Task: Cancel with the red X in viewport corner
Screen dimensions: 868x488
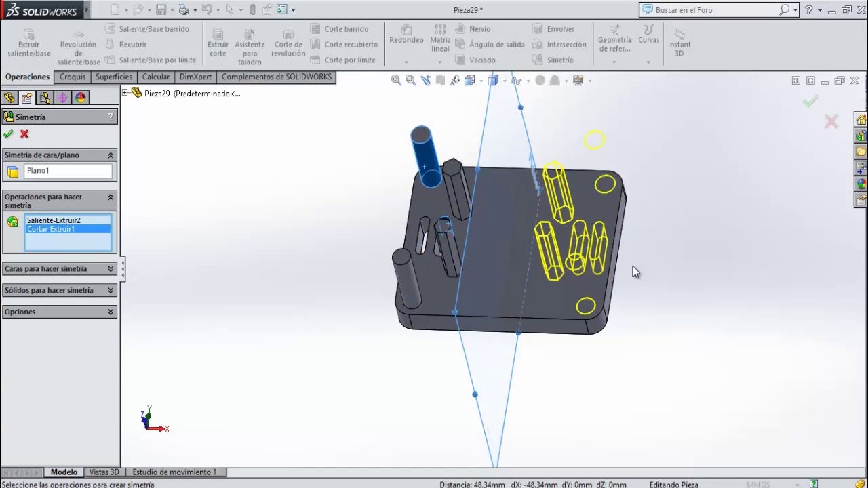Action: pyautogui.click(x=831, y=121)
